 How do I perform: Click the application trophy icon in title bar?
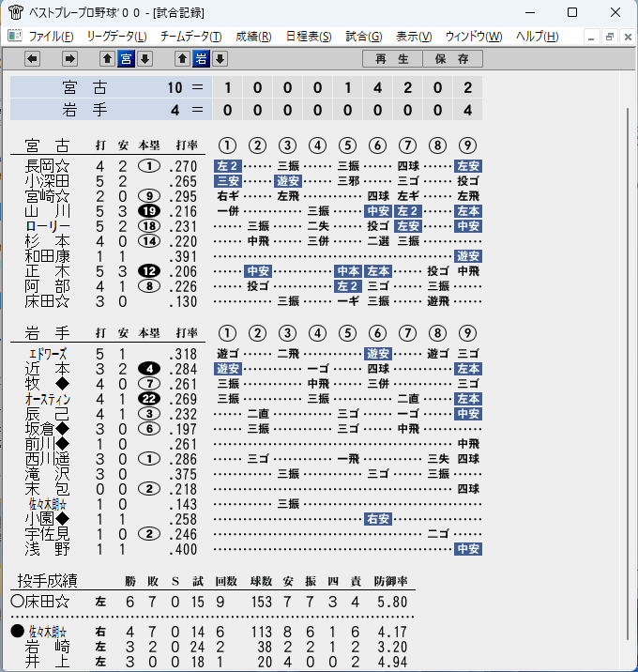pyautogui.click(x=15, y=12)
